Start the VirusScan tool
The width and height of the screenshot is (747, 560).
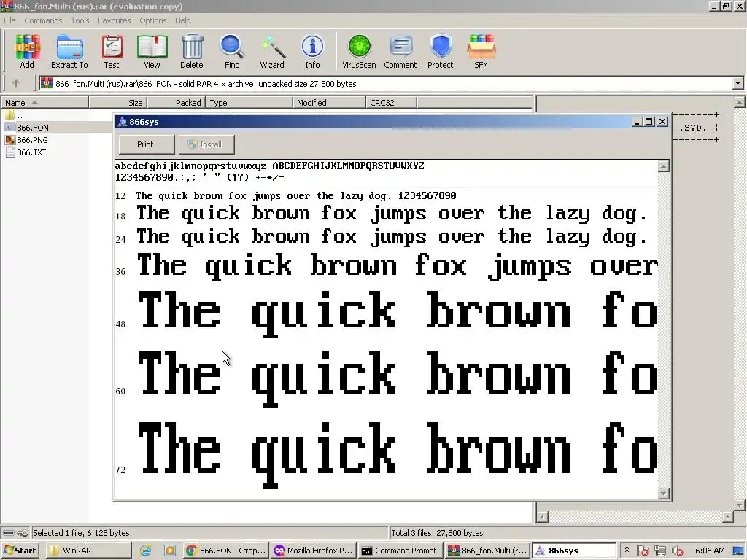(359, 52)
